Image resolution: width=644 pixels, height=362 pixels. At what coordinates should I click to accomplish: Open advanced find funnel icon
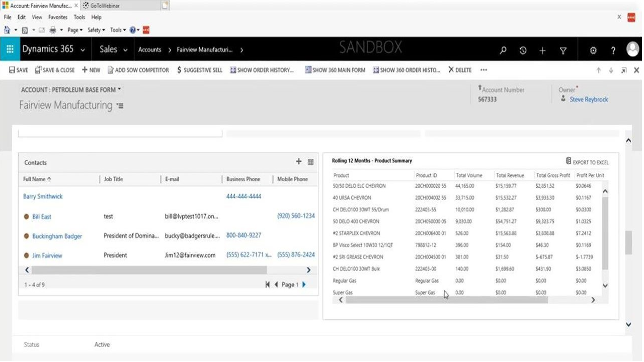point(563,50)
